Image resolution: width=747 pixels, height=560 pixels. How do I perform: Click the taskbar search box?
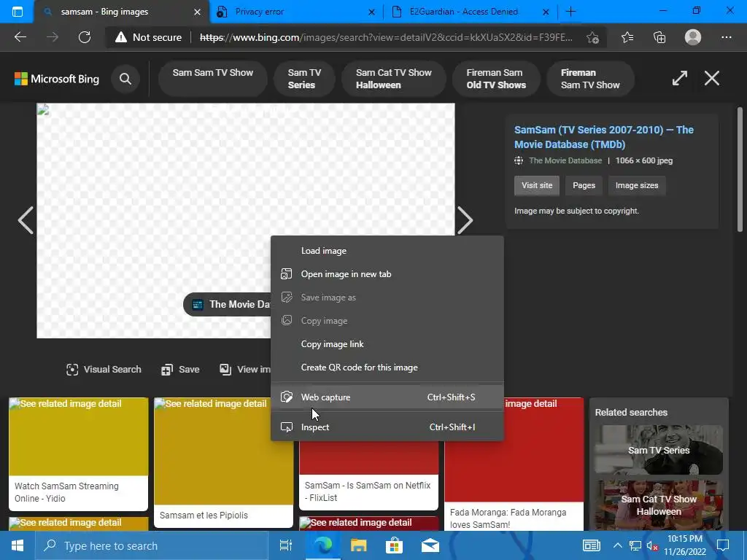pyautogui.click(x=152, y=545)
